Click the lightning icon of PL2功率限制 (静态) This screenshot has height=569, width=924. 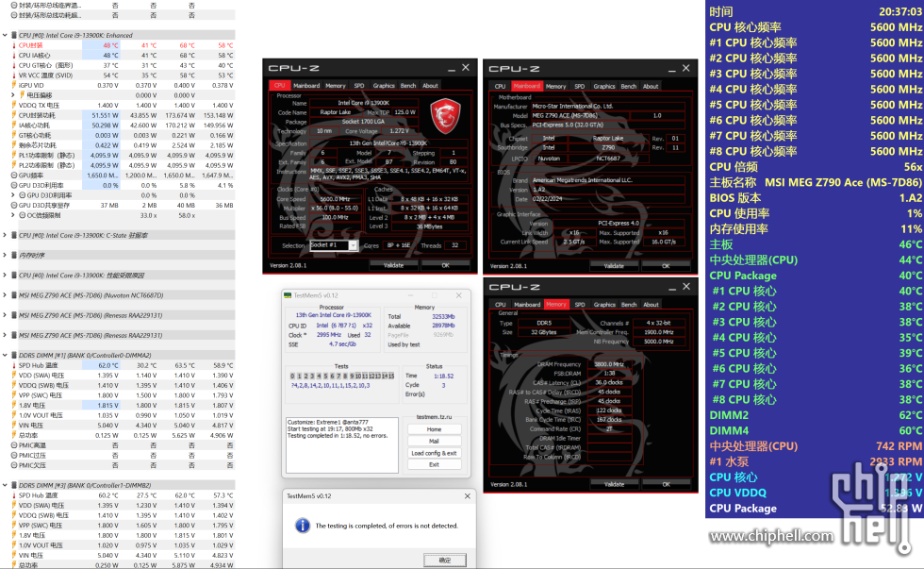click(14, 166)
